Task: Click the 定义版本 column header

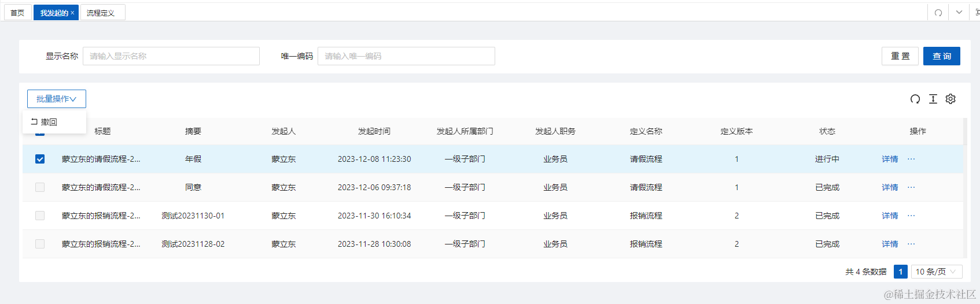Action: point(736,131)
